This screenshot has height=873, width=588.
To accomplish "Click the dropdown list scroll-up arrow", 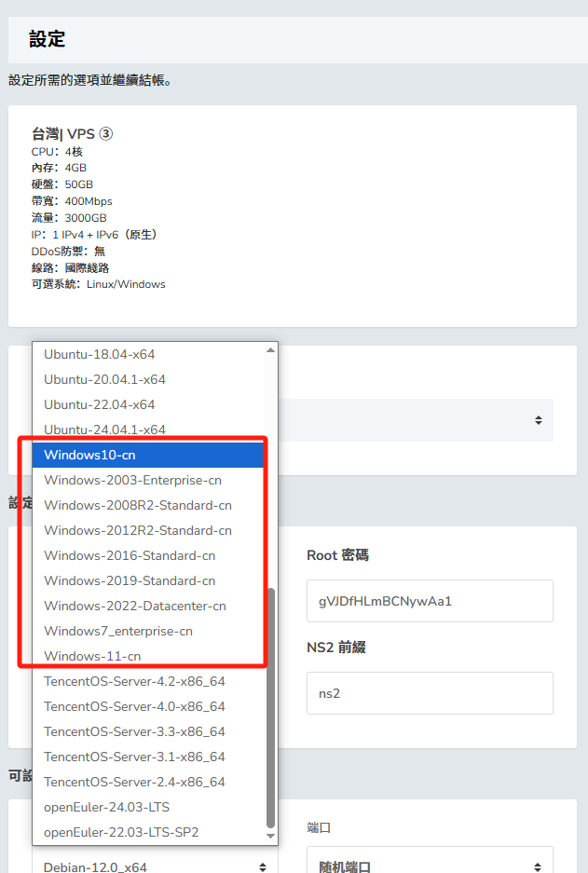I will click(x=270, y=349).
